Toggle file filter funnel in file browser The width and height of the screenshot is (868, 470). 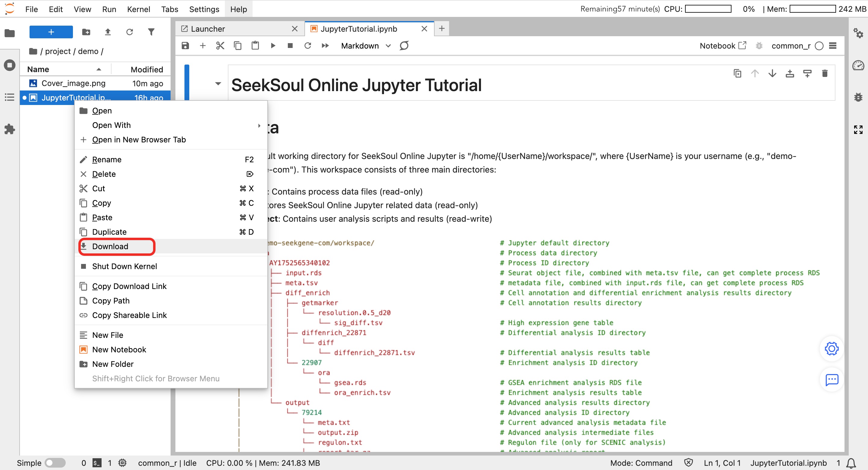tap(151, 32)
